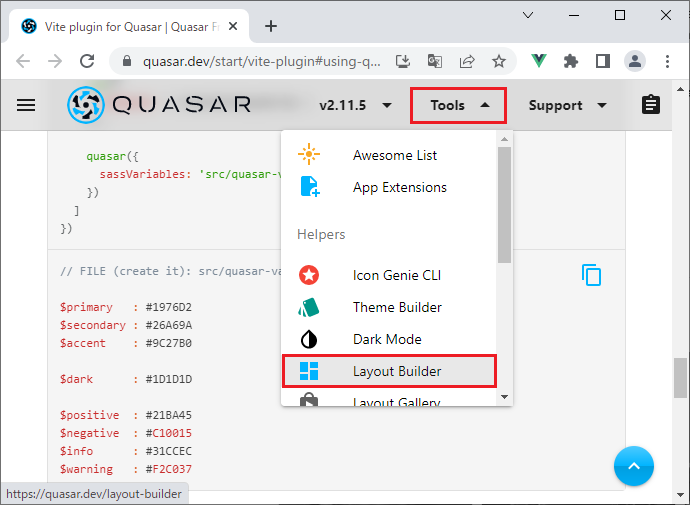Click the #31CCEC color value
690x505 pixels.
point(169,451)
